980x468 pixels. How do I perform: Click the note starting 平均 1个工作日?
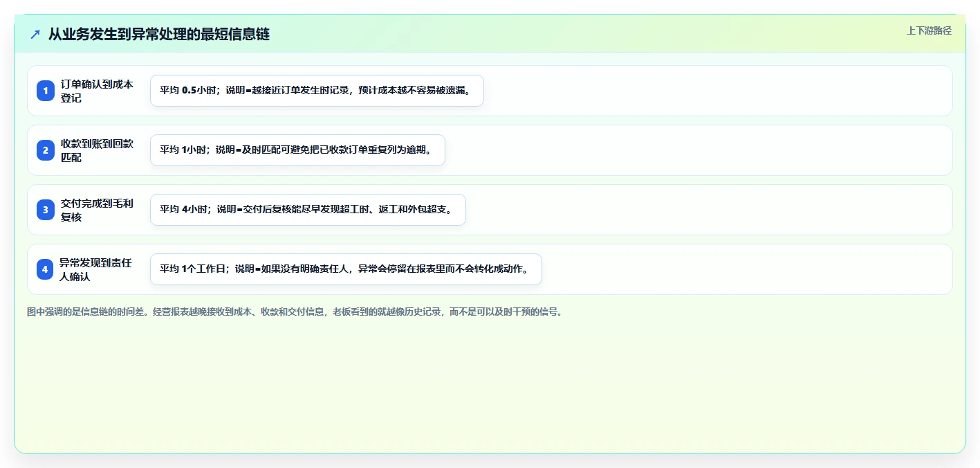346,269
